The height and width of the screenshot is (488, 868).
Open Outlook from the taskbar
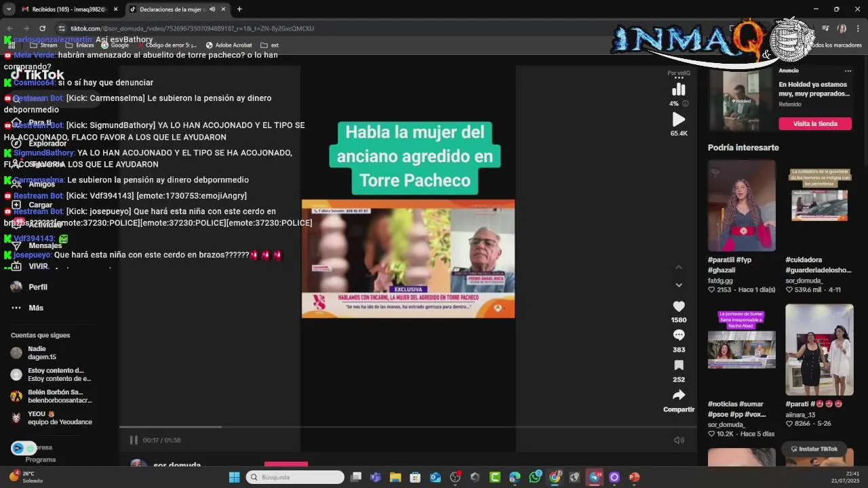(x=435, y=477)
